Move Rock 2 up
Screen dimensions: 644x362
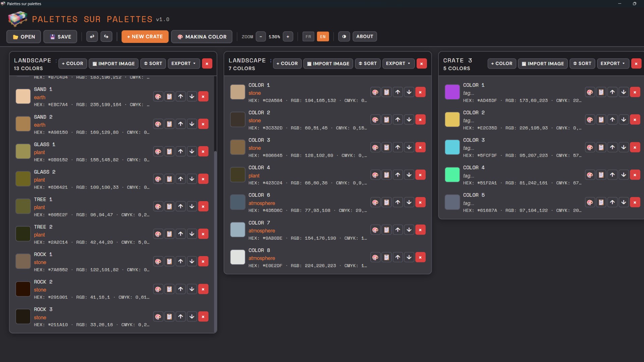click(x=180, y=289)
